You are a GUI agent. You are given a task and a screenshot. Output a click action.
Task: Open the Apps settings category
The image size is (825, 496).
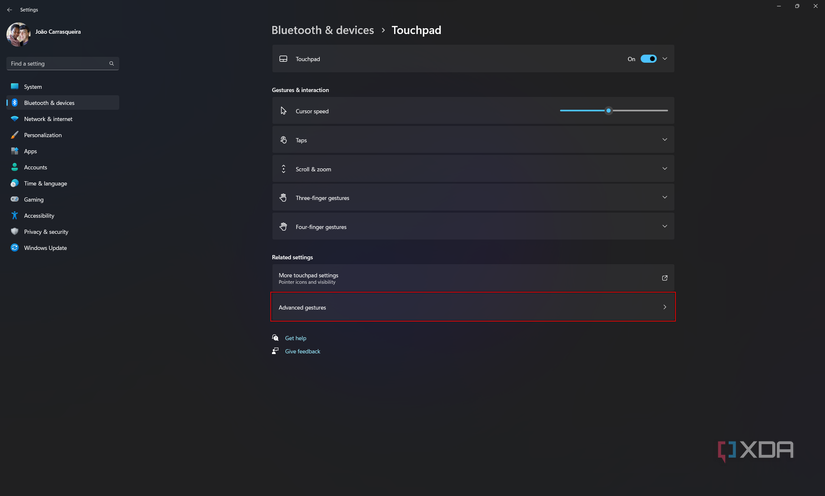click(30, 151)
